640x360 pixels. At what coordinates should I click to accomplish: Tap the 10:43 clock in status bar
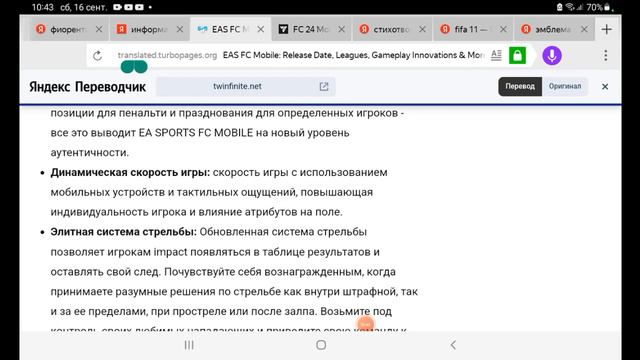(42, 7)
